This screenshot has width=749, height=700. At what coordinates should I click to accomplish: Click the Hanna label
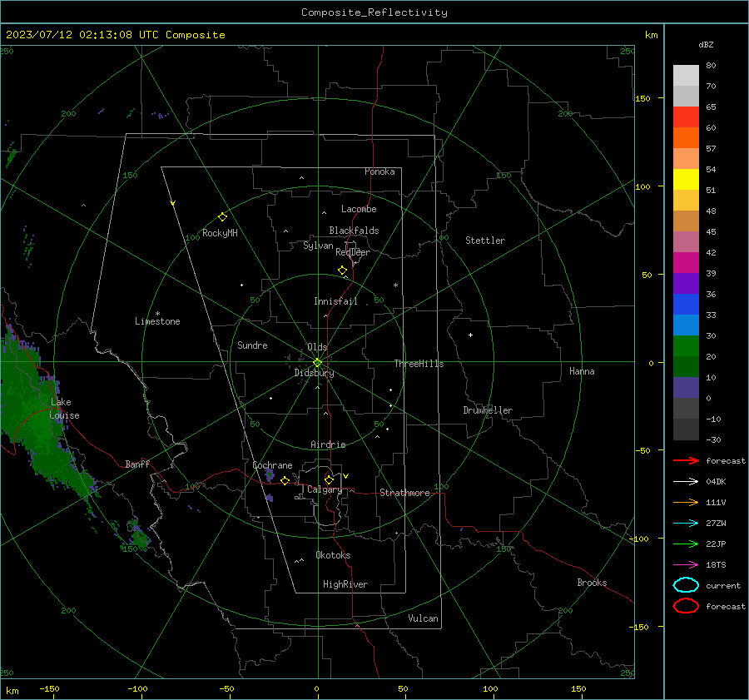(582, 371)
